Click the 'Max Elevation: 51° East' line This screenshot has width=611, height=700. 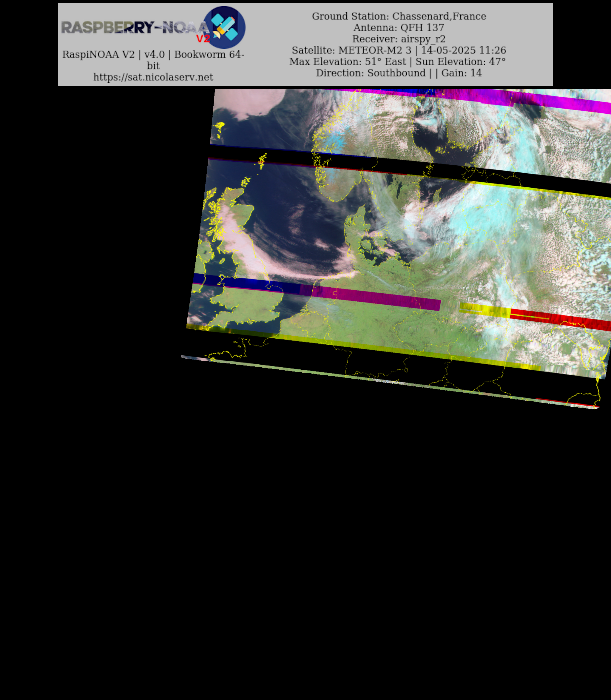tap(398, 61)
